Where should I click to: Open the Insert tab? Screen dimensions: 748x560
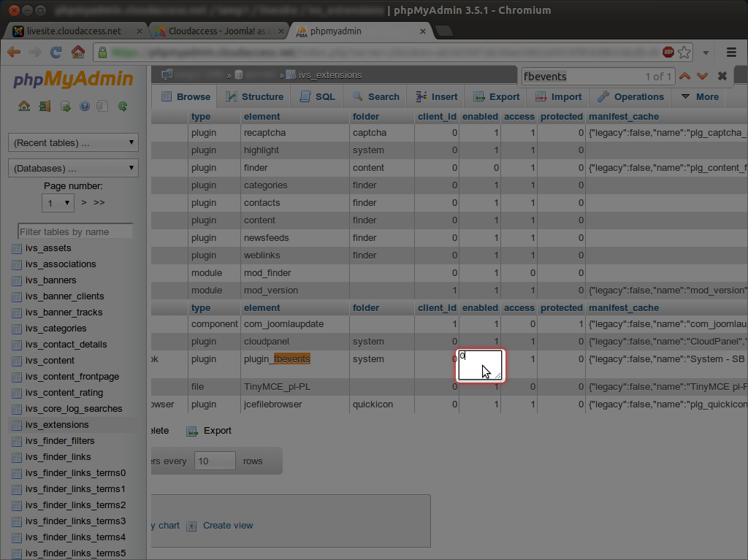click(x=436, y=97)
